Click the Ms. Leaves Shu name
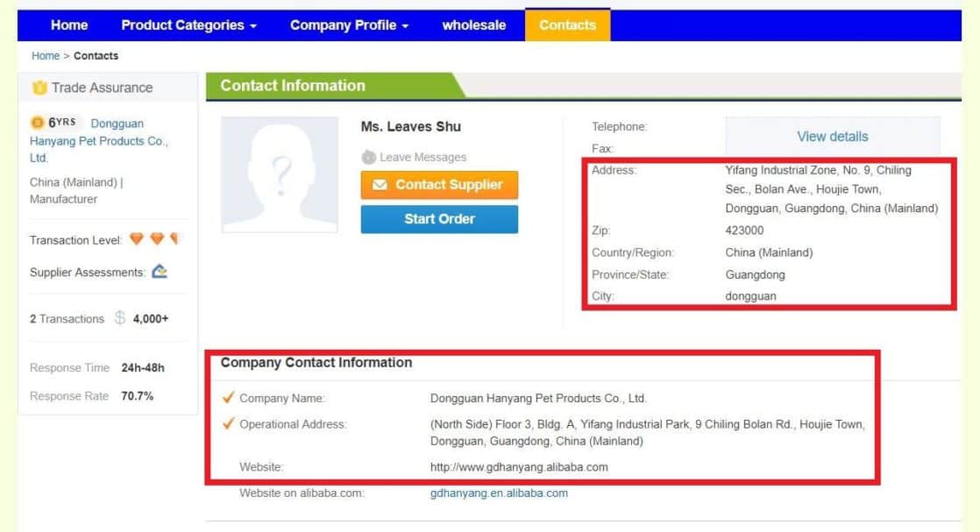The image size is (980, 532). [410, 126]
